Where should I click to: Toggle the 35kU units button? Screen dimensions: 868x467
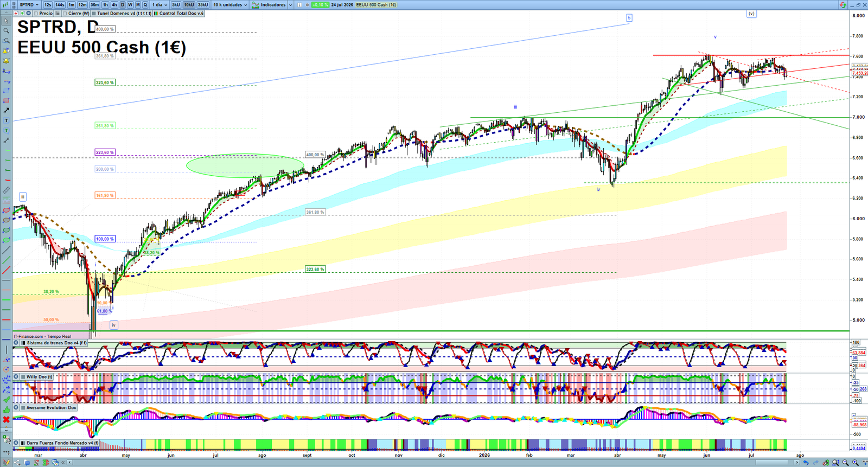[203, 4]
